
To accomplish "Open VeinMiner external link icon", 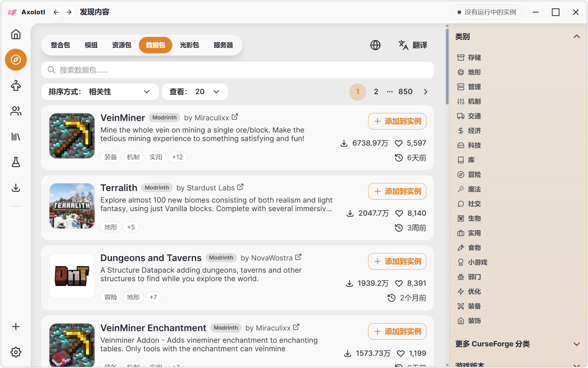I will pyautogui.click(x=235, y=117).
